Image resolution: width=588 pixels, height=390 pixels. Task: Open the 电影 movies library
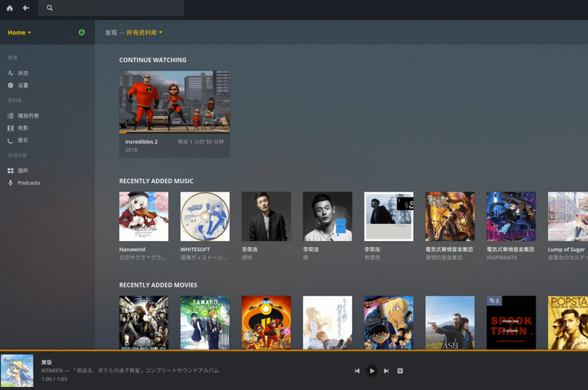click(22, 128)
